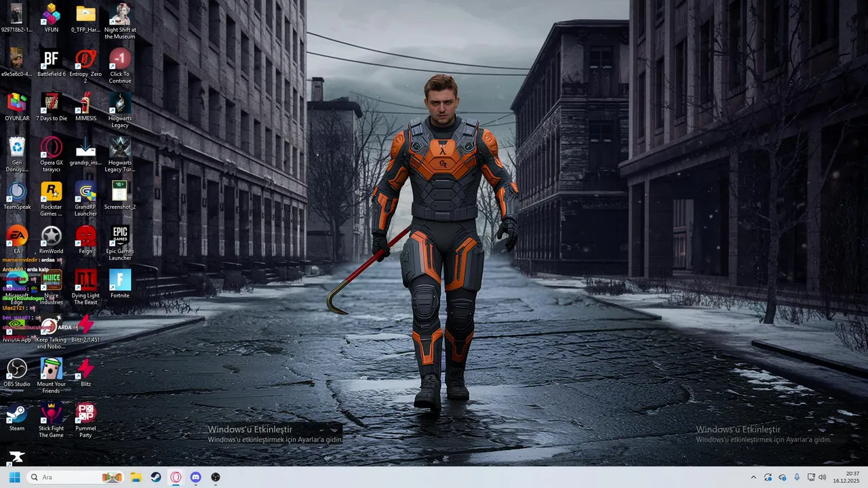This screenshot has width=868, height=488.
Task: Open the 929718b2-1... image file icon
Action: coord(17,18)
